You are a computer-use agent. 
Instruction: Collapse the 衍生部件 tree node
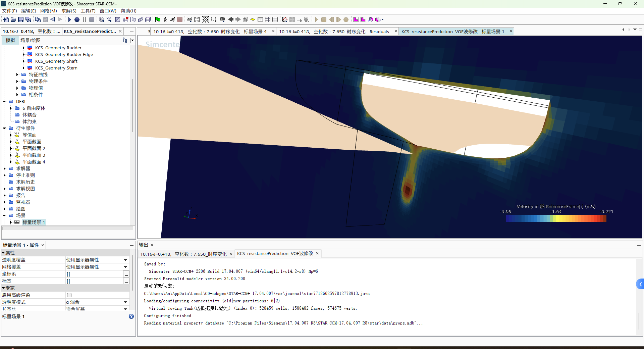coord(4,128)
